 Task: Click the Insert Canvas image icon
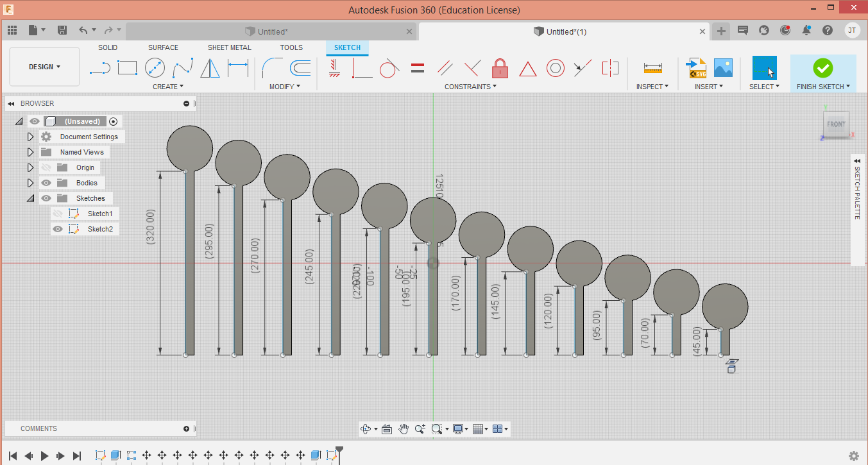tap(723, 67)
